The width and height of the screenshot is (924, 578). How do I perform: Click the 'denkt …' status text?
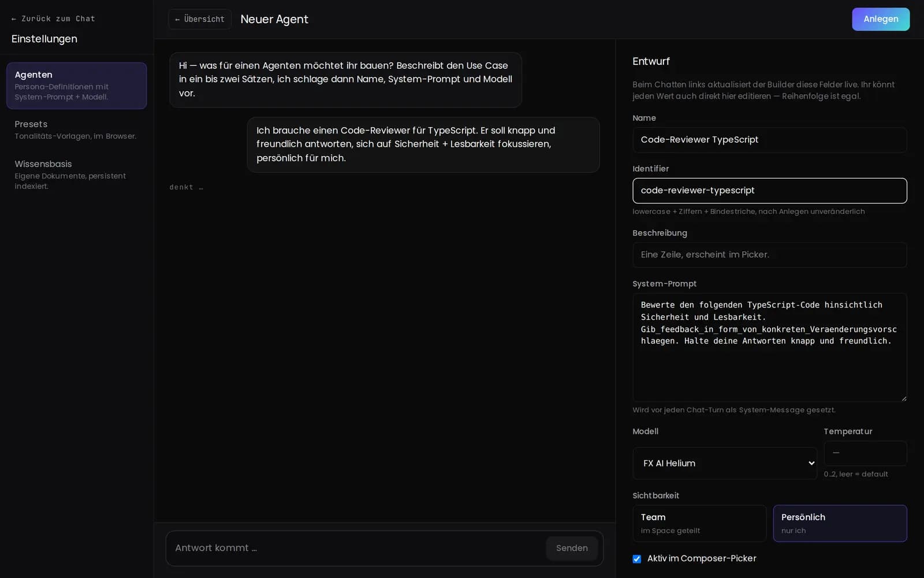pos(186,187)
